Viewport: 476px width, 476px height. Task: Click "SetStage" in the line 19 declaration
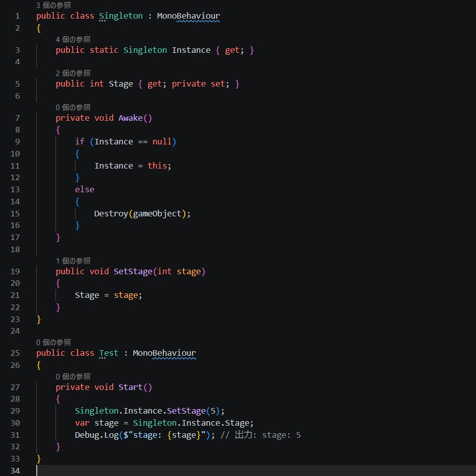[x=133, y=271]
